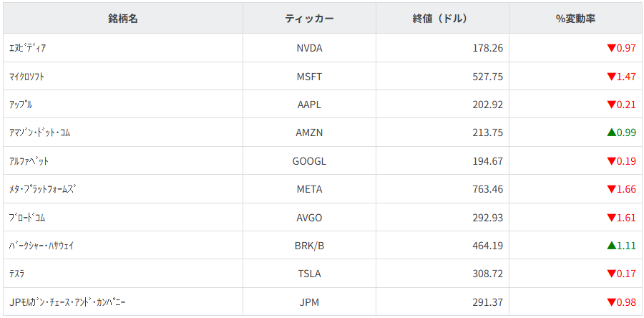Click the red down arrow in the MSFT row
Image resolution: width=644 pixels, height=318 pixels.
pos(611,76)
